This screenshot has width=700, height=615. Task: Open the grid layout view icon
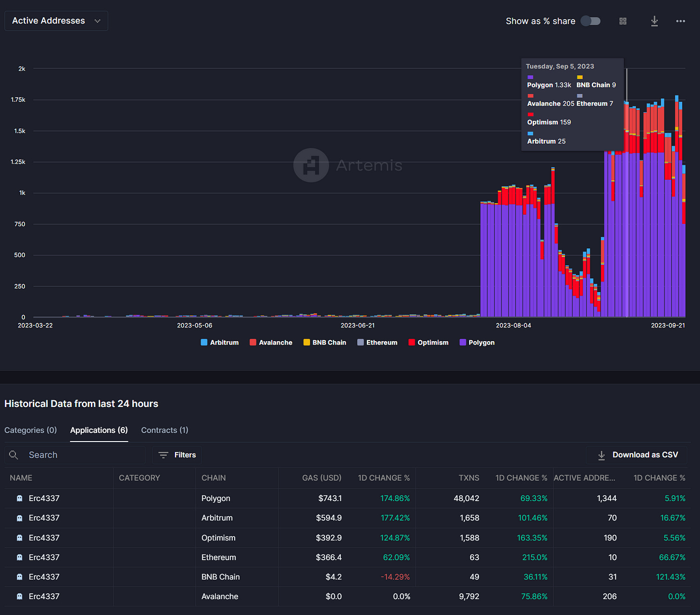pos(623,21)
